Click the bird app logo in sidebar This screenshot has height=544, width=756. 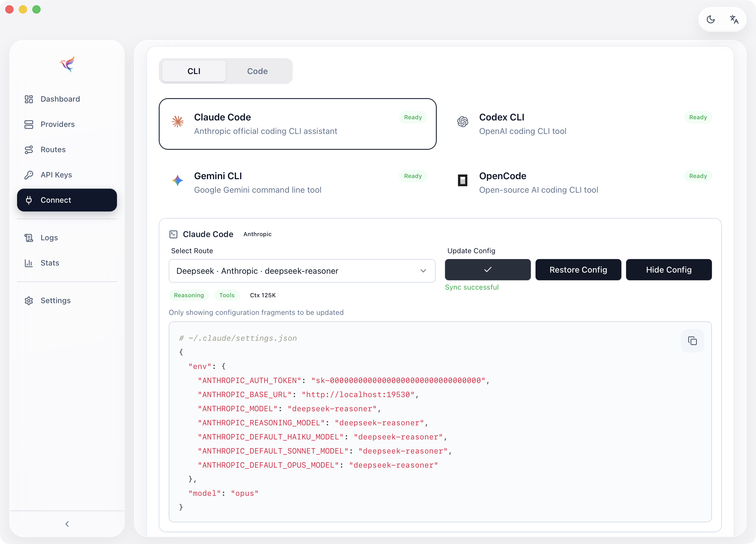pyautogui.click(x=67, y=64)
